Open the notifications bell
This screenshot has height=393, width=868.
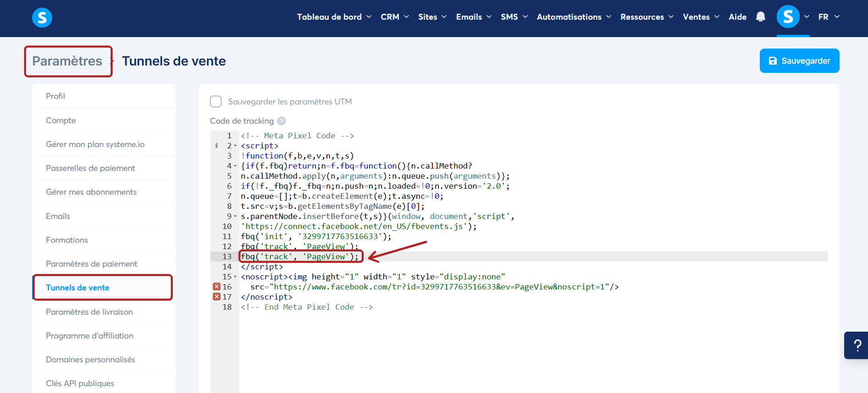(x=760, y=17)
